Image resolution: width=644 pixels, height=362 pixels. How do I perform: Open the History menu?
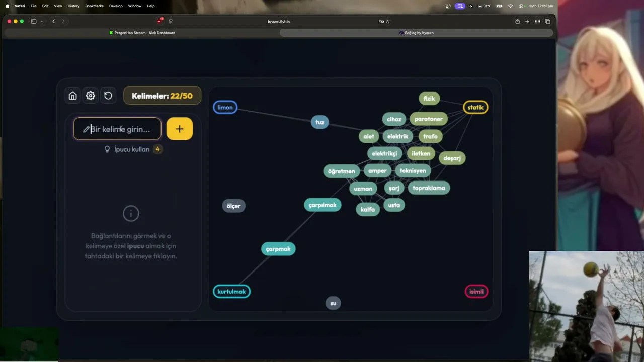click(x=73, y=6)
